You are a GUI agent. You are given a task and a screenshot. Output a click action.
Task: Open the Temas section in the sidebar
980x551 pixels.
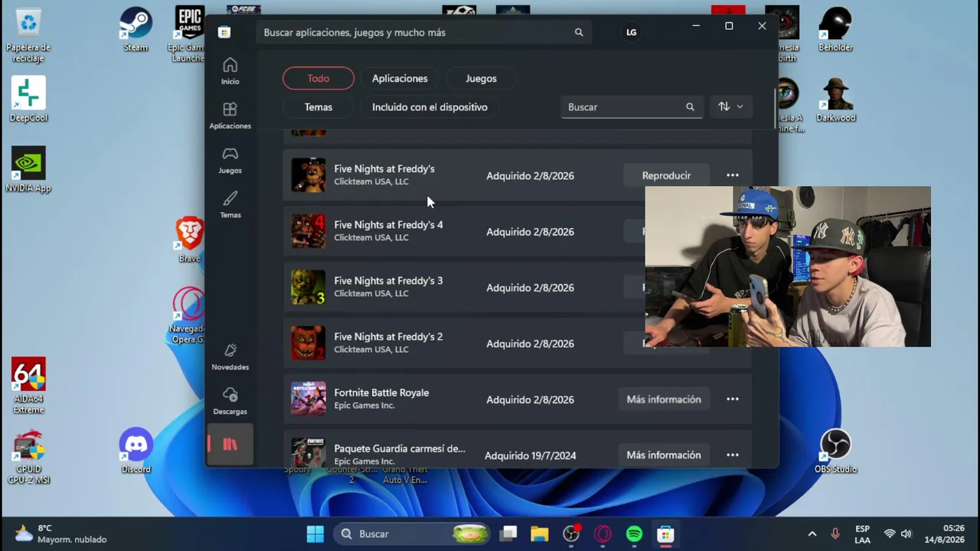230,204
